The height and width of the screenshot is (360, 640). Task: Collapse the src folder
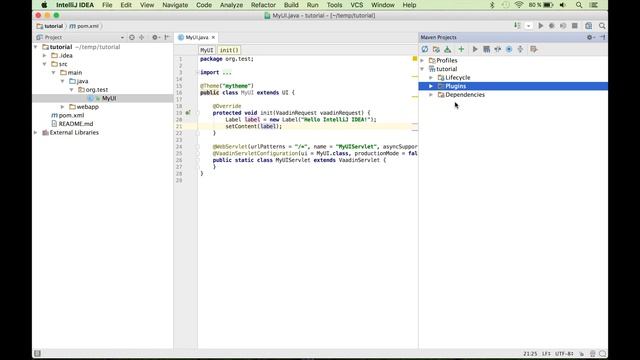click(44, 64)
